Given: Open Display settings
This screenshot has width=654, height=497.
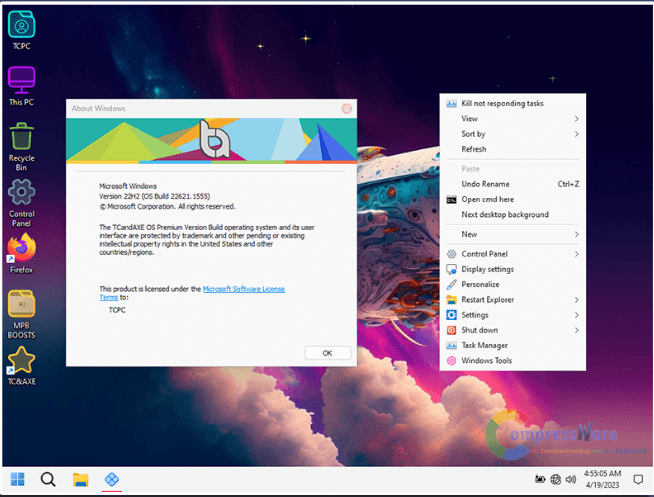Looking at the screenshot, I should [x=512, y=269].
